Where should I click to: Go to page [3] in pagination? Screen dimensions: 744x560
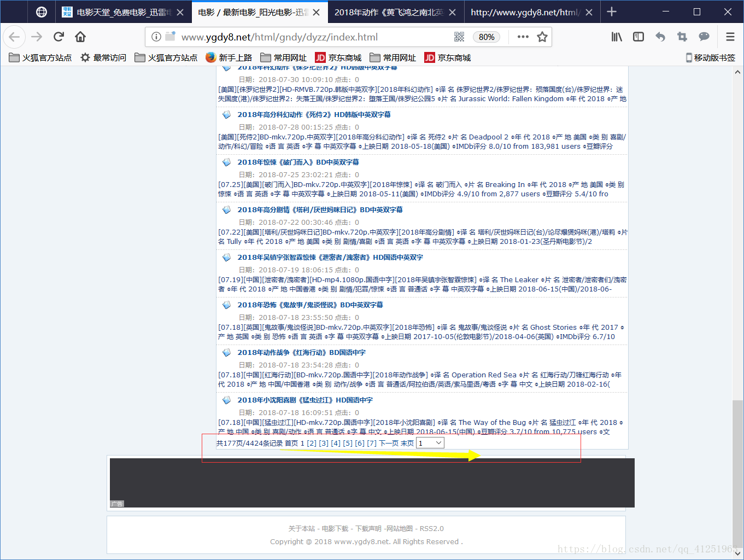click(x=324, y=443)
